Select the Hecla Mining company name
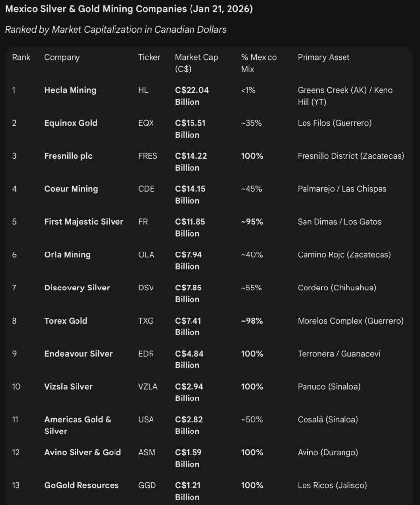 [x=70, y=90]
